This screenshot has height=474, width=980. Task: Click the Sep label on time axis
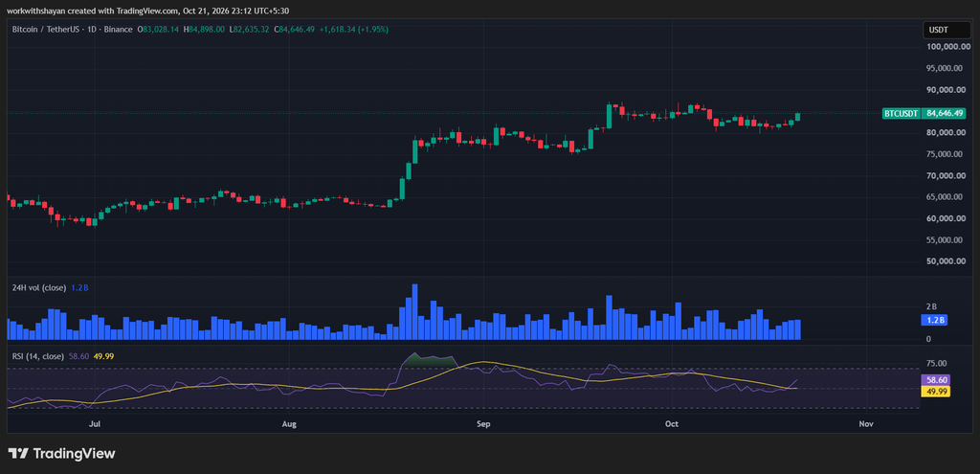point(483,424)
